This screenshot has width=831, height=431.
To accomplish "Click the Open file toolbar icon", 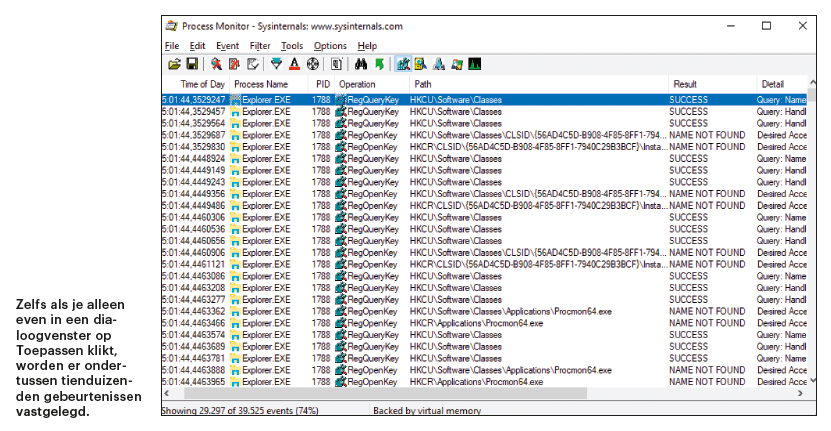I will click(x=173, y=64).
